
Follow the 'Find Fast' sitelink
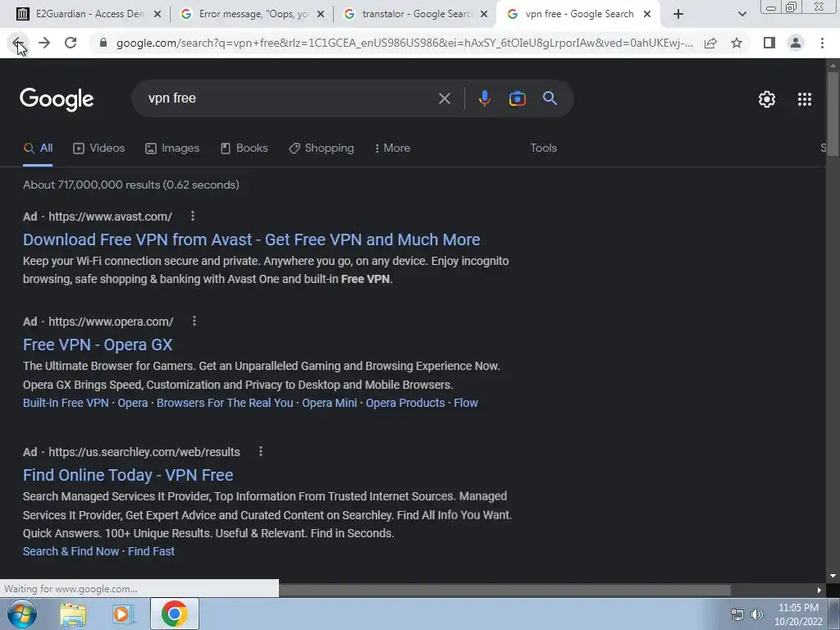(151, 551)
